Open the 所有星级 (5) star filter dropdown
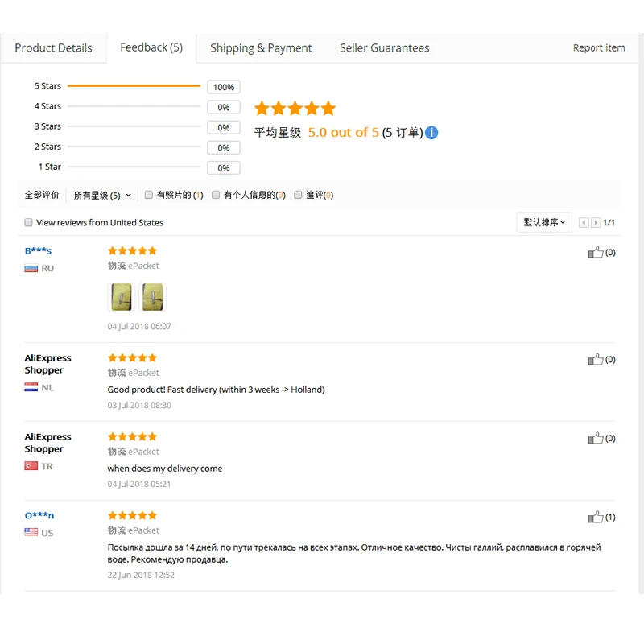This screenshot has width=644, height=644. [102, 196]
